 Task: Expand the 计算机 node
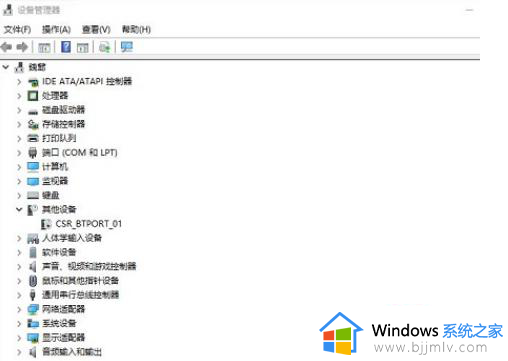point(19,167)
